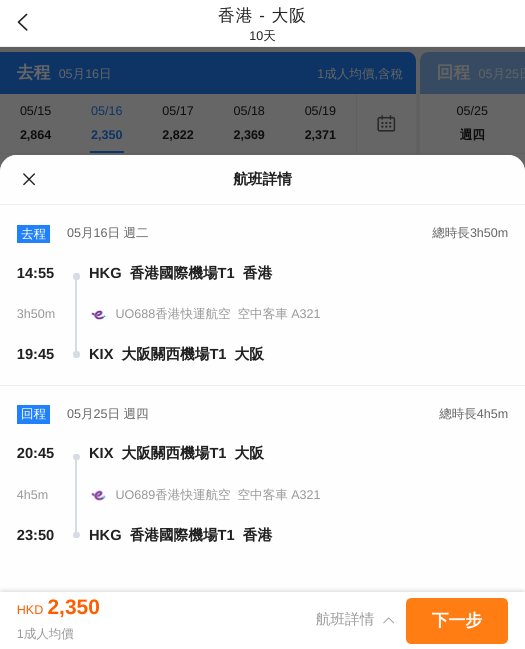525x649 pixels.
Task: Switch to the 回程 return tab header
Action: [x=473, y=73]
